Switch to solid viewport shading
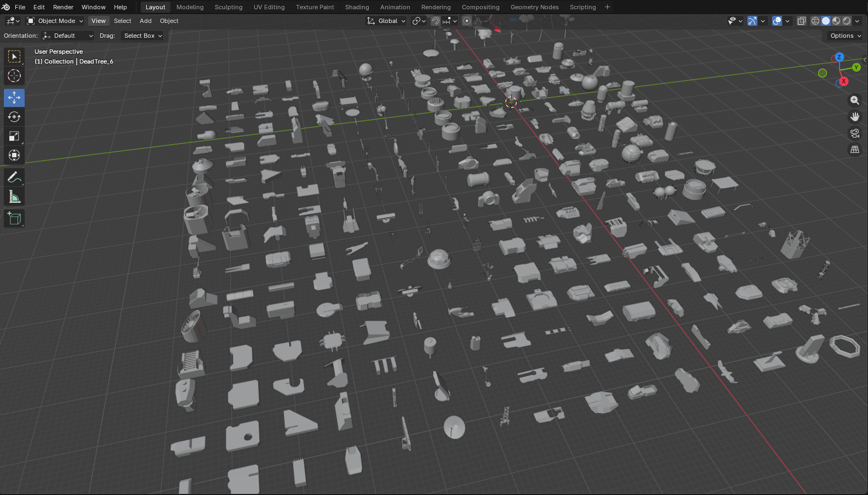The height and width of the screenshot is (495, 868). 826,21
